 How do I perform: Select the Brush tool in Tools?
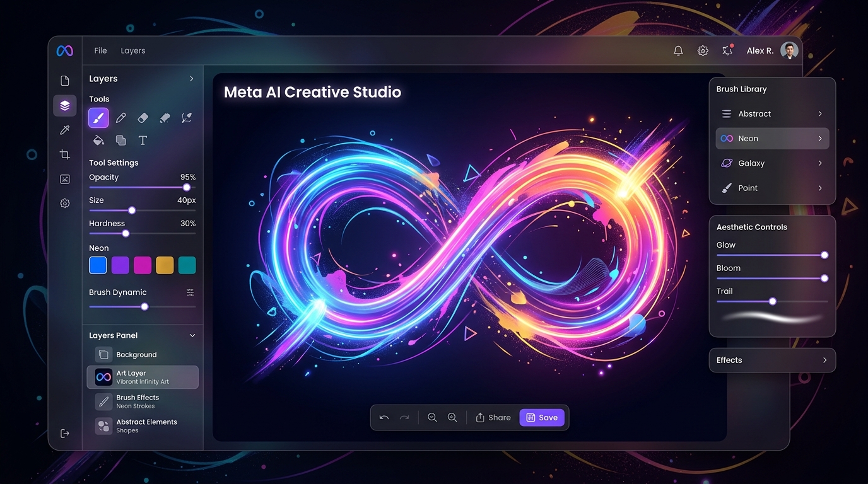pos(98,118)
